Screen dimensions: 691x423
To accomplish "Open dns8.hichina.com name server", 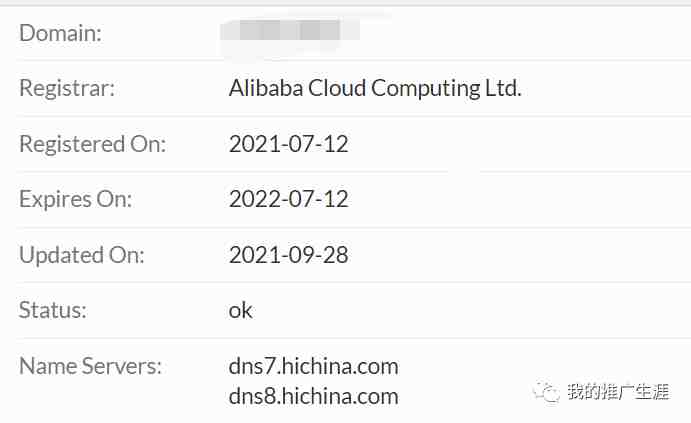I will (313, 396).
